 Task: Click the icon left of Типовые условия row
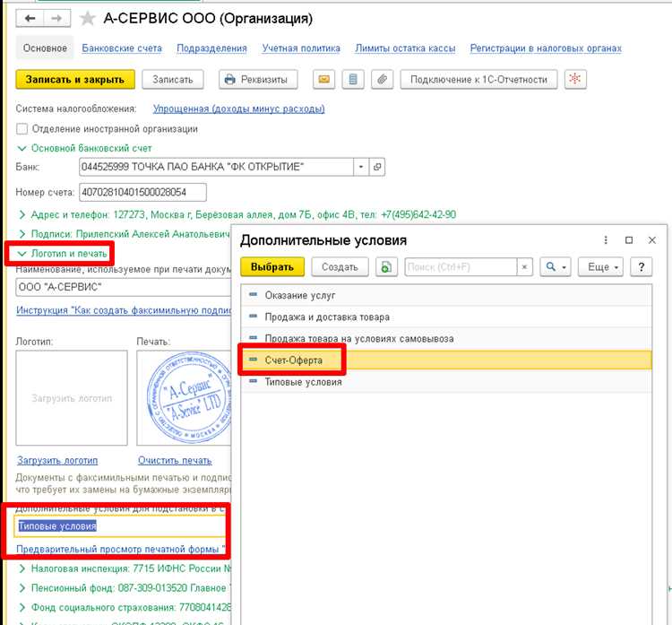click(x=254, y=381)
